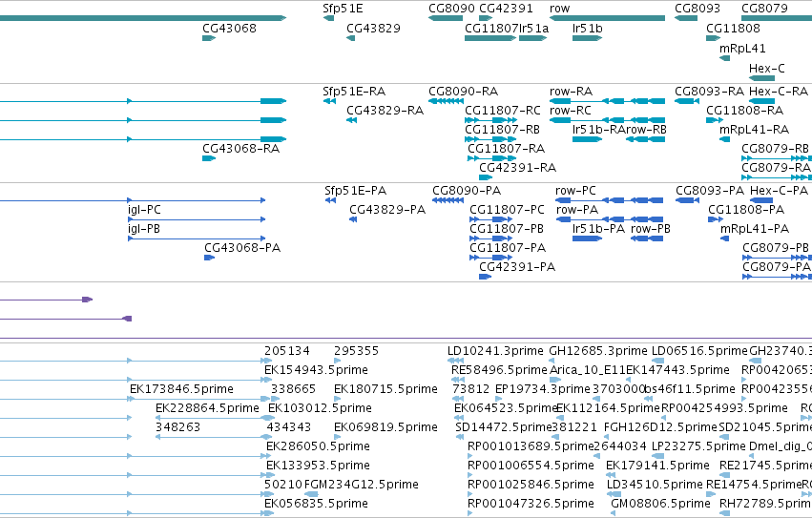This screenshot has width=812, height=518.
Task: Select the CG11807-PC protein label
Action: click(507, 210)
